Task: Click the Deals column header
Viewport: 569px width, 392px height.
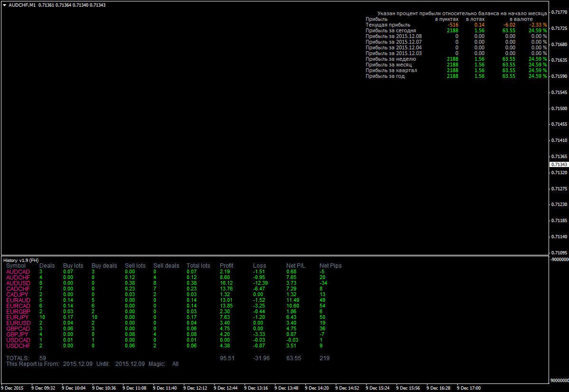Action: coord(47,266)
